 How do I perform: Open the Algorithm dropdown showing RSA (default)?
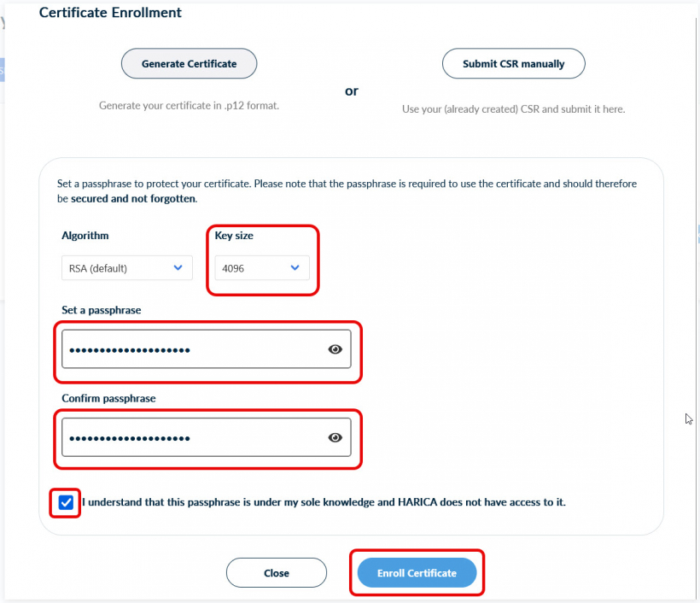(126, 268)
